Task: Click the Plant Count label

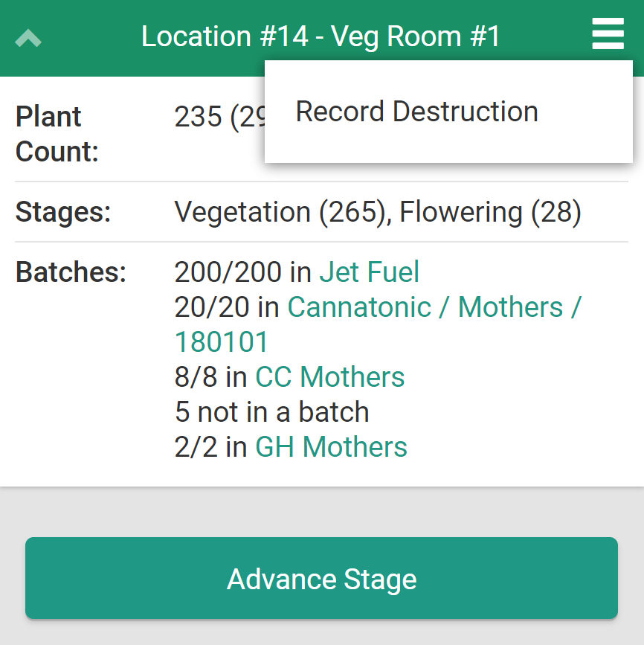Action: point(57,134)
